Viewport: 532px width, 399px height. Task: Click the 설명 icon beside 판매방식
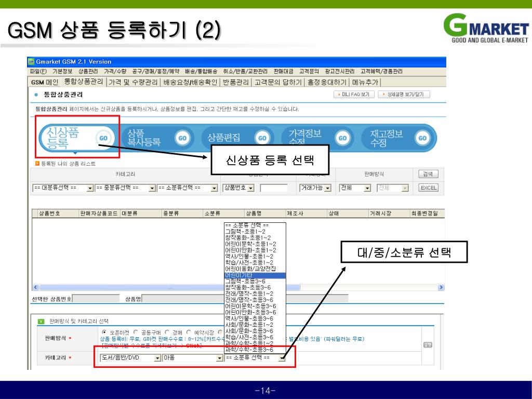coord(428,345)
